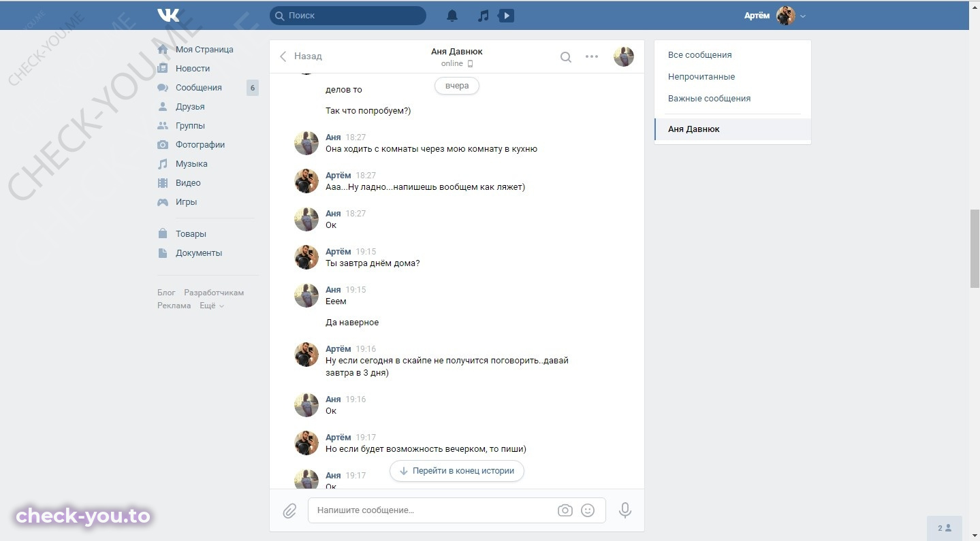This screenshot has width=980, height=541.
Task: Open the VK logo home link
Action: point(168,15)
